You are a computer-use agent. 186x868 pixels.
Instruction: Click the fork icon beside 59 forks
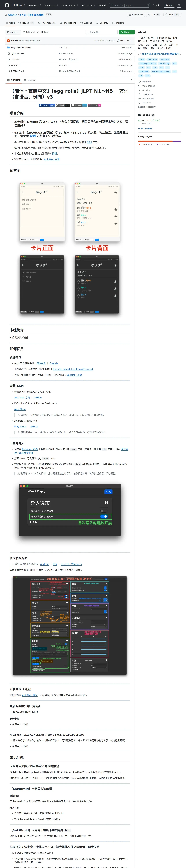(139, 103)
